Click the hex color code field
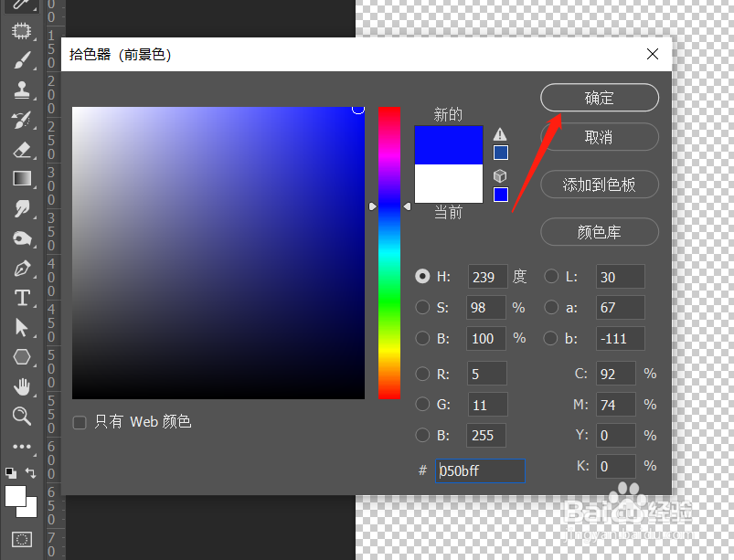 click(480, 470)
